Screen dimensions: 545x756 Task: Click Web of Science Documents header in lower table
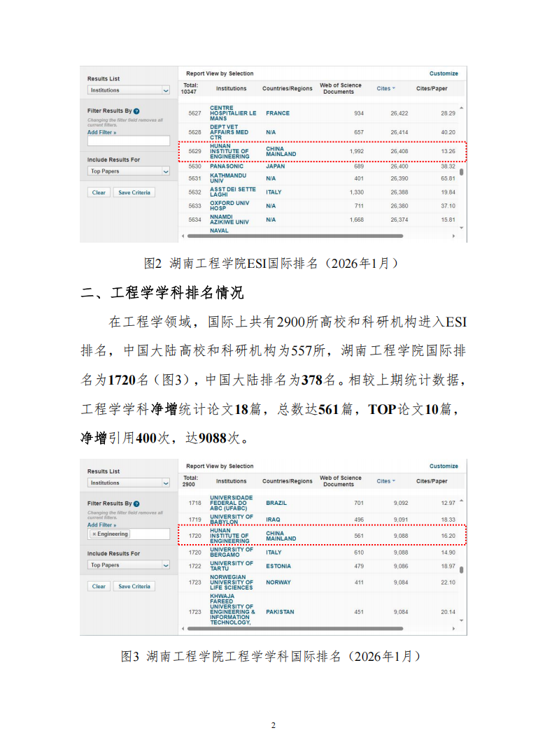[341, 481]
